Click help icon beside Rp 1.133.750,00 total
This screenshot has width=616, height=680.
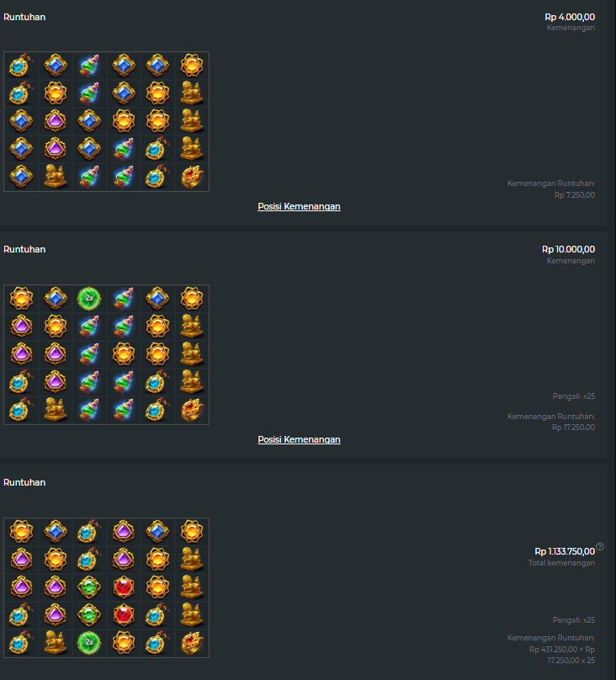click(599, 546)
